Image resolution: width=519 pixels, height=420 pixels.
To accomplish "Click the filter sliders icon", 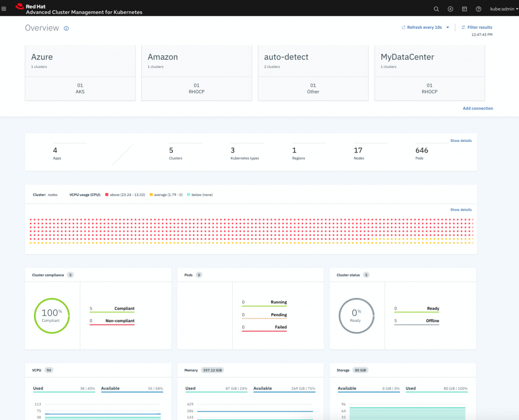I will pos(463,27).
